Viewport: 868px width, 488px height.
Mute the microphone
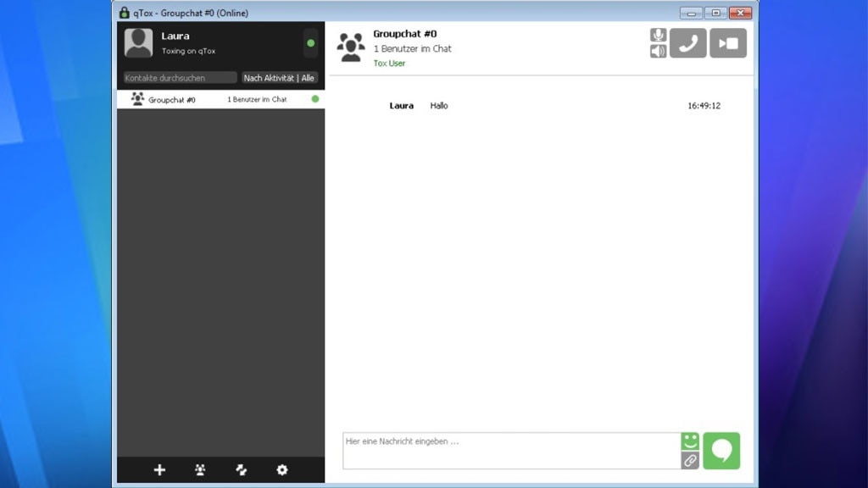(x=658, y=35)
